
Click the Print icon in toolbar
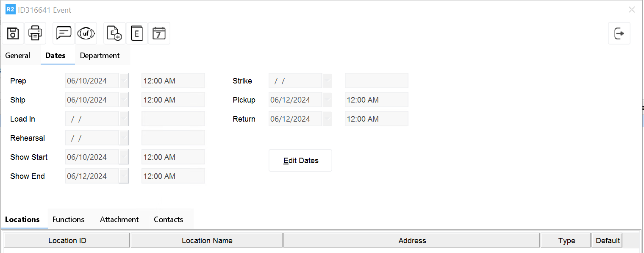tap(35, 33)
